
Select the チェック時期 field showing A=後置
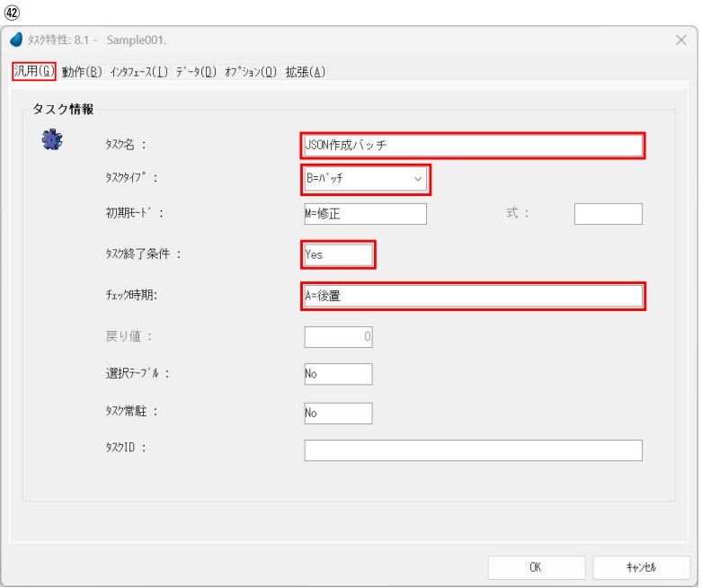click(x=473, y=296)
